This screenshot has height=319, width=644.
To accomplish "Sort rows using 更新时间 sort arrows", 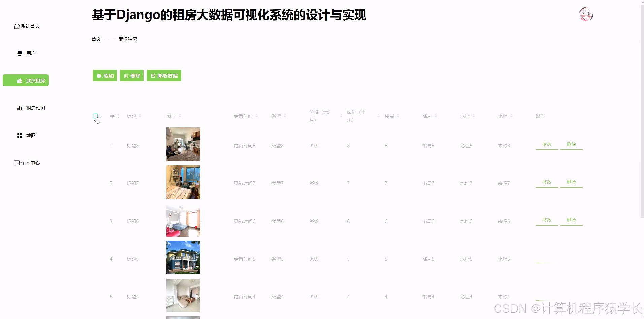I will click(257, 116).
